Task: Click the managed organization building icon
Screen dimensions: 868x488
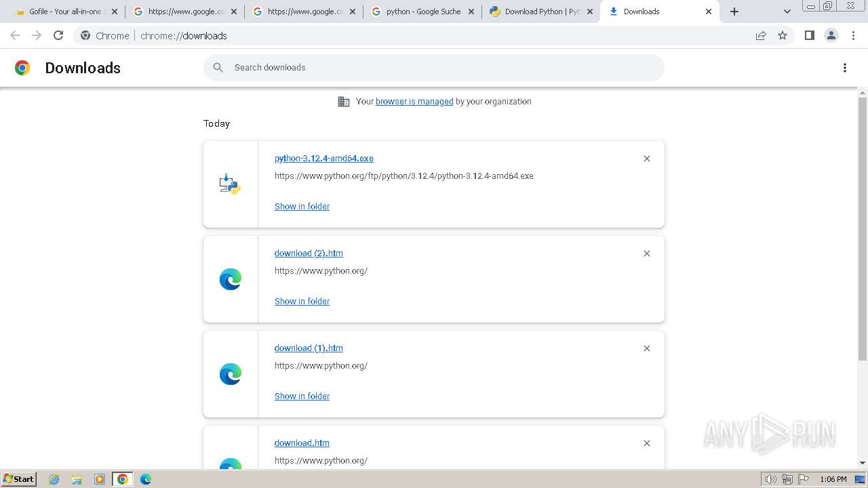Action: [344, 102]
